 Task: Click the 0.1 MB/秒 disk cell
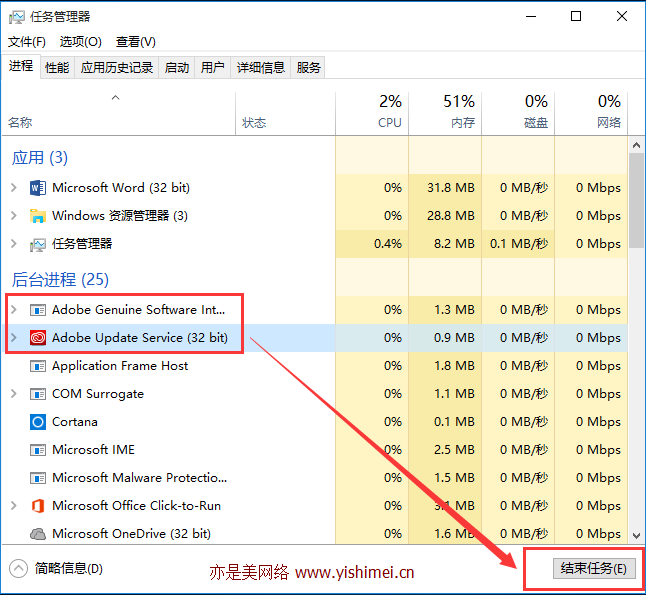[518, 244]
